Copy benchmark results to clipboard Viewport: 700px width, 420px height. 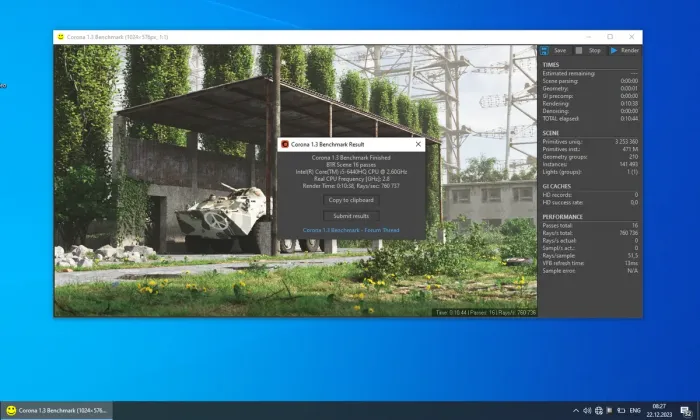pyautogui.click(x=351, y=200)
